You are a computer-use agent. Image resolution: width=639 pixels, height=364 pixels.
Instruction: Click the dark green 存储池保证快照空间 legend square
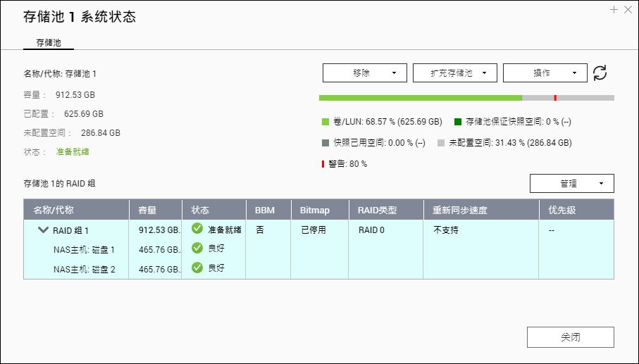[458, 122]
